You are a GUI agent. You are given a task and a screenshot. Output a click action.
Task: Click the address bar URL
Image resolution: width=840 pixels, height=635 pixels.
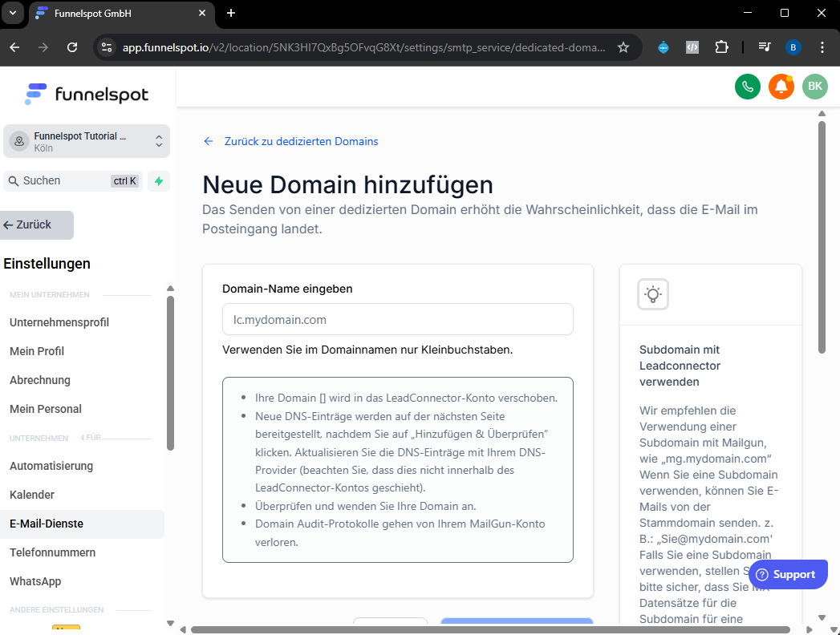[364, 47]
